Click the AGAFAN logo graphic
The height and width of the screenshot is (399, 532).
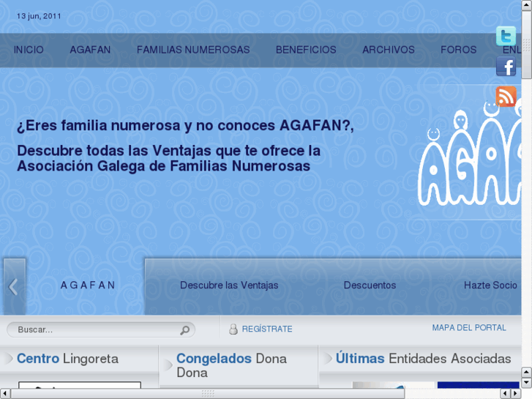(x=470, y=154)
